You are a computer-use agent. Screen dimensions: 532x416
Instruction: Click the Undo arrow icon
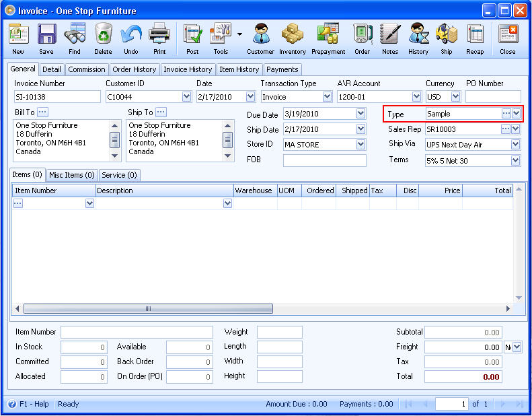[131, 34]
